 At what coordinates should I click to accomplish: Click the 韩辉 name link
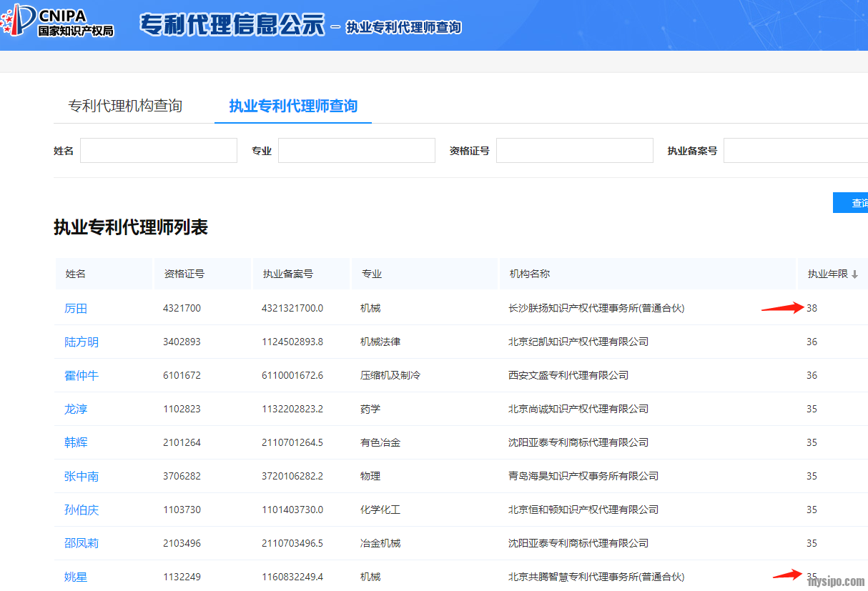[x=76, y=443]
